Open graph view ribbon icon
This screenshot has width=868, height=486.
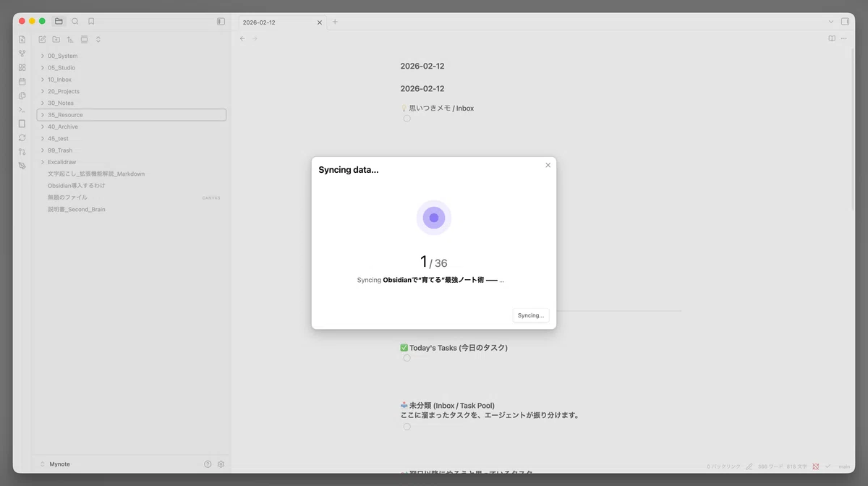pyautogui.click(x=22, y=53)
